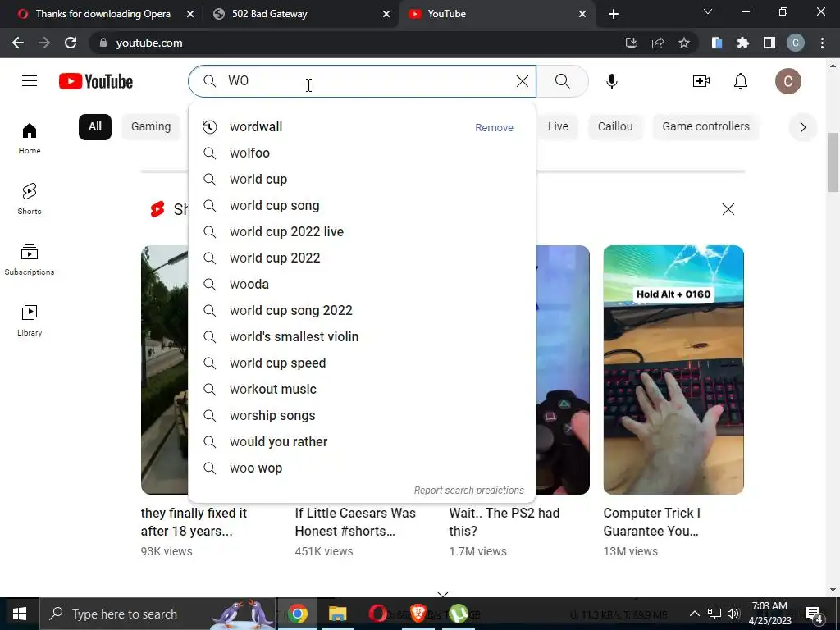Start voice search with the microphone icon
The width and height of the screenshot is (840, 630).
point(612,81)
